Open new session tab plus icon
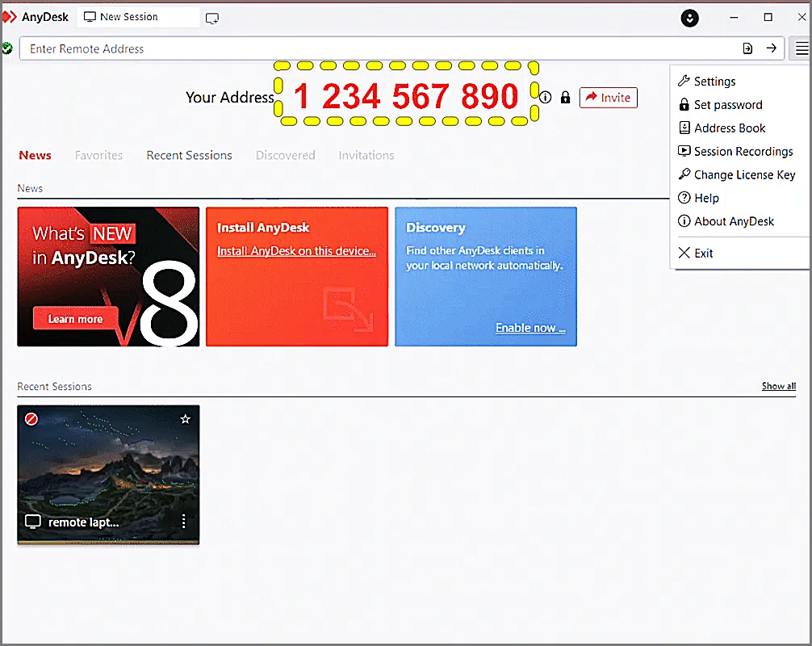Viewport: 812px width, 646px height. click(x=212, y=19)
